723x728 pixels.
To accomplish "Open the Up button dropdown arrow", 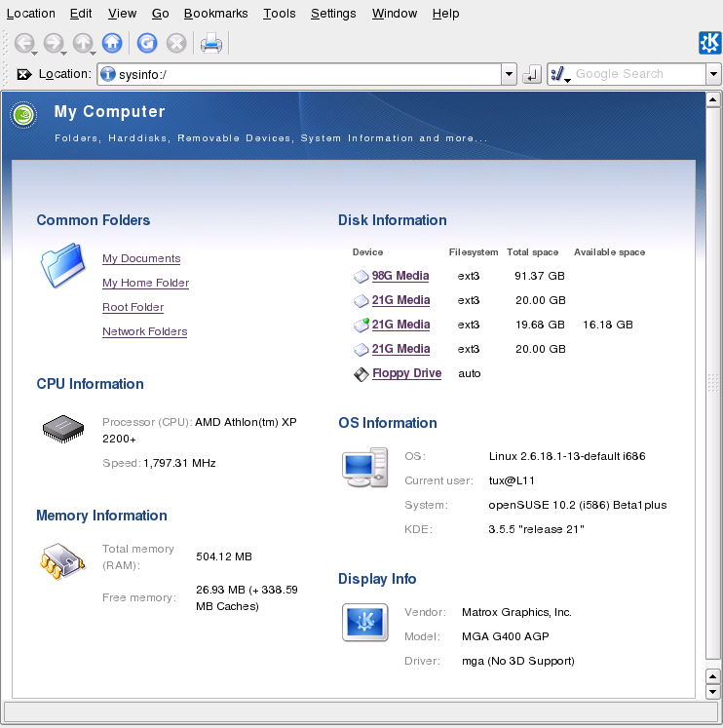I will 94,54.
